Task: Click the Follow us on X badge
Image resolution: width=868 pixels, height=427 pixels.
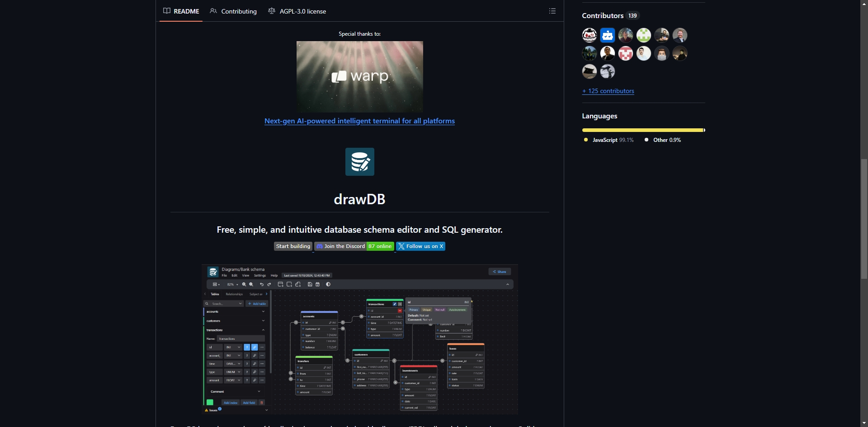Action: (420, 246)
